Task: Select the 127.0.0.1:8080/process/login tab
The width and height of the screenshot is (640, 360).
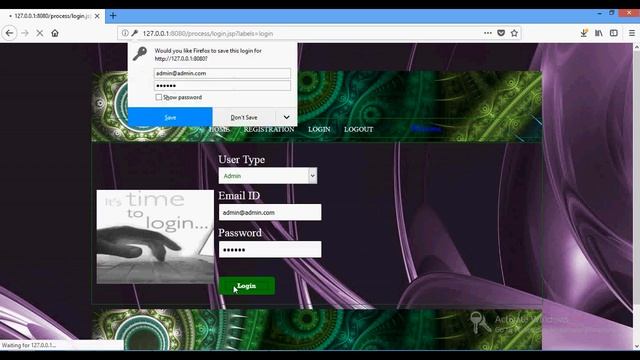Action: (52, 16)
